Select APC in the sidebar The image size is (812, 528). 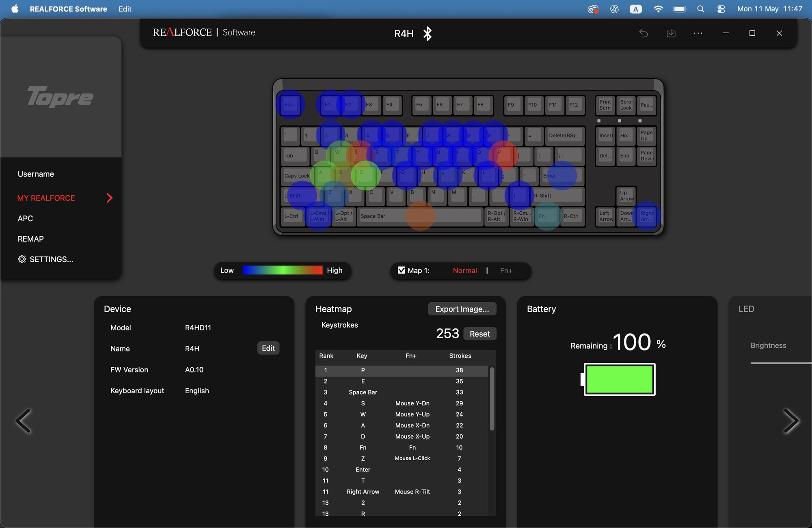25,218
